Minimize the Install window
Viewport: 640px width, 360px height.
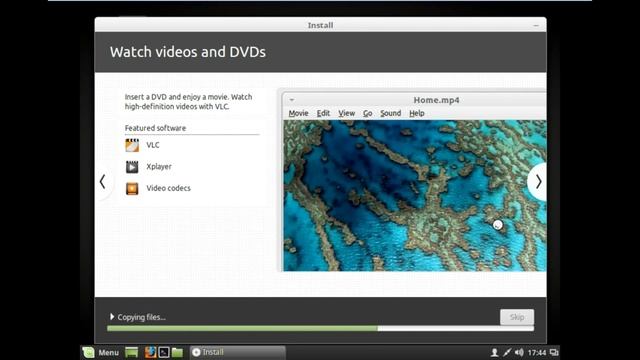[x=536, y=25]
